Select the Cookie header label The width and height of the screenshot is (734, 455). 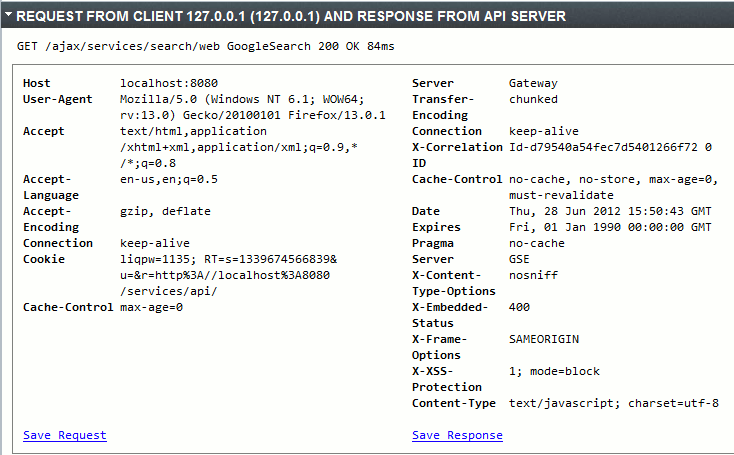[x=44, y=259]
